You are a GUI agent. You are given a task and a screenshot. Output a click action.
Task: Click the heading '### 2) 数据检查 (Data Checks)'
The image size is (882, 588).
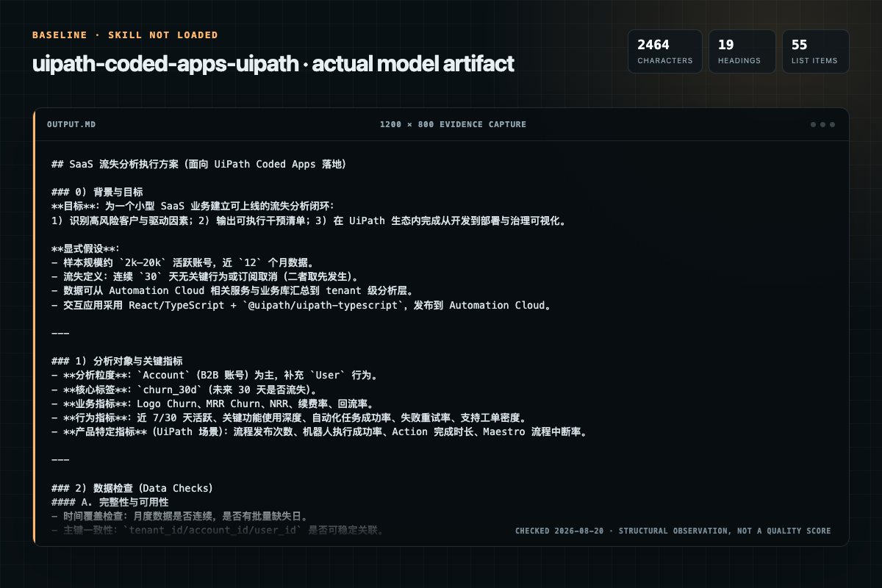tap(132, 488)
